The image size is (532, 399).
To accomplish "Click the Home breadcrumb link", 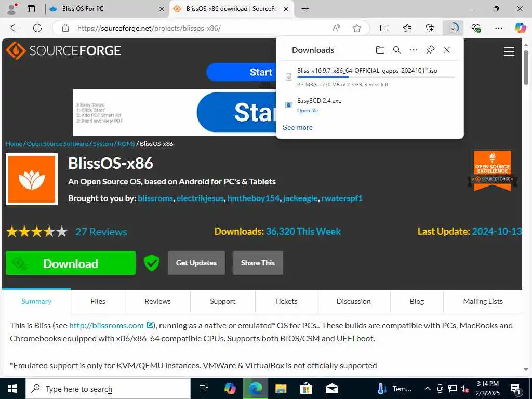I will (14, 144).
